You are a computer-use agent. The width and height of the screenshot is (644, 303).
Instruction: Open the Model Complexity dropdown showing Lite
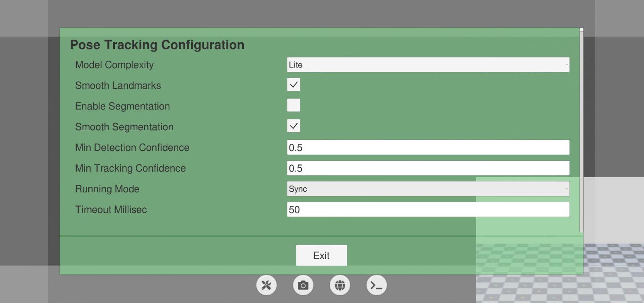tap(428, 65)
